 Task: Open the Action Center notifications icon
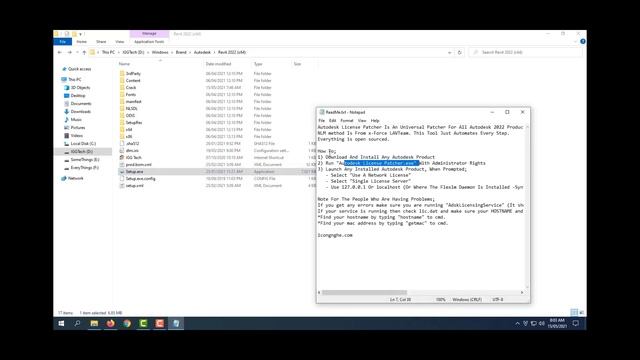[x=576, y=324]
